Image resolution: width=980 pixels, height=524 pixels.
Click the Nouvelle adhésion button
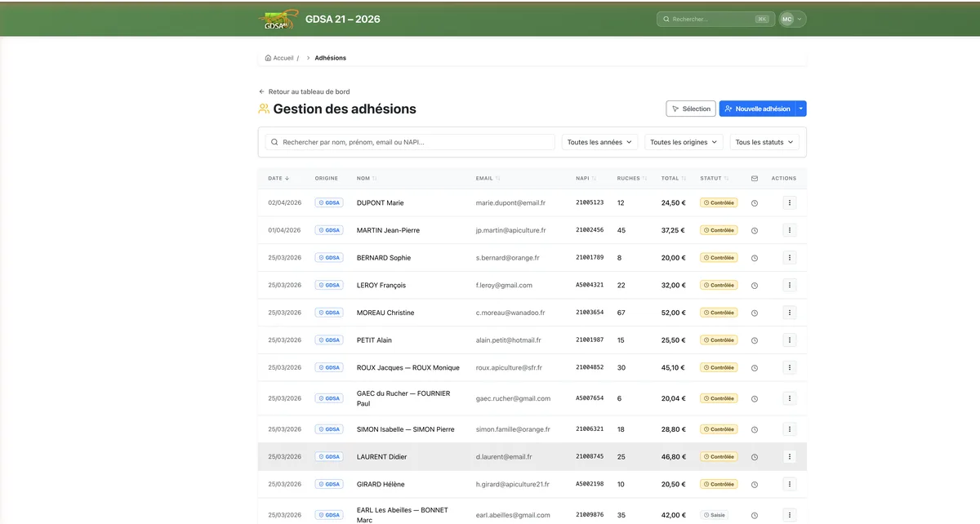tap(759, 108)
